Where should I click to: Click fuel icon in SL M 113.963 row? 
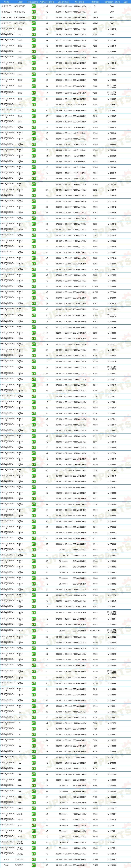pyautogui.click(x=34, y=735)
